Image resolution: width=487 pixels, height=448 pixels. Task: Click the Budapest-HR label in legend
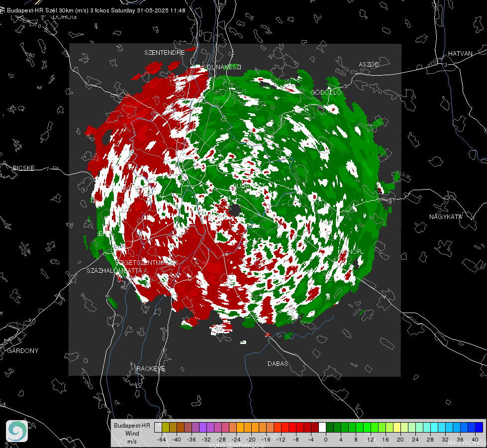pyautogui.click(x=132, y=425)
